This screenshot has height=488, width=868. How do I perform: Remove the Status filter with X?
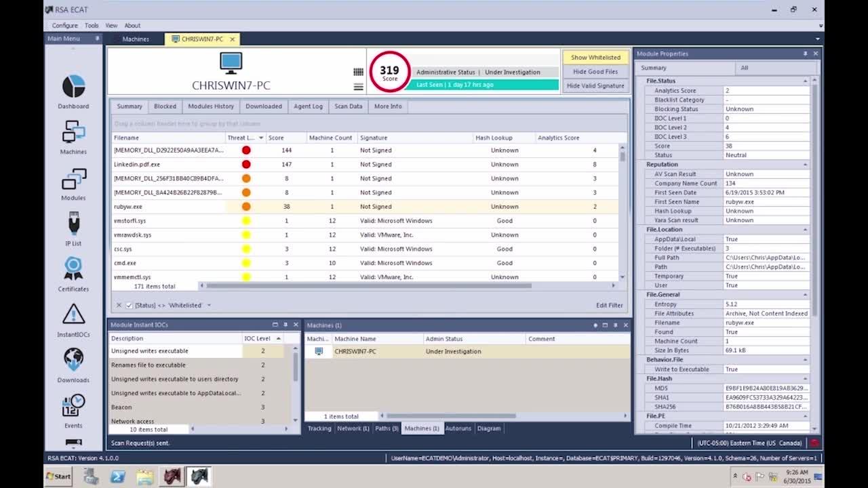[119, 305]
